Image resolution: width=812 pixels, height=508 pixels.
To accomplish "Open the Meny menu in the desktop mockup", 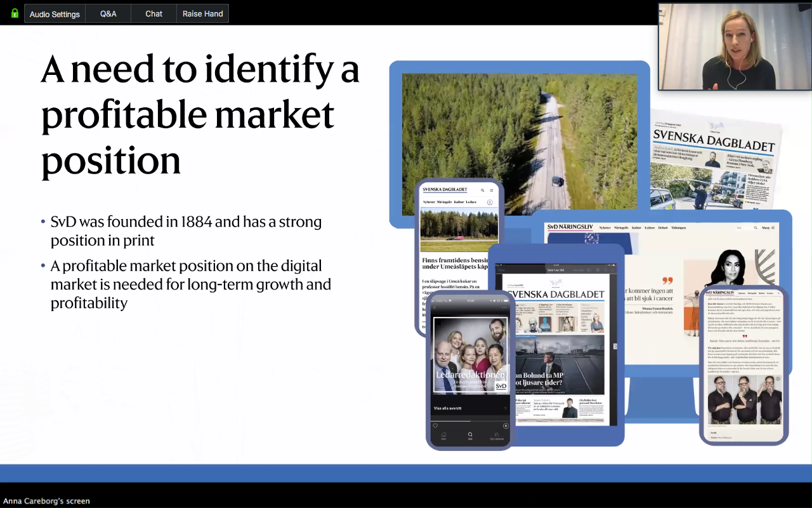I will [x=768, y=227].
